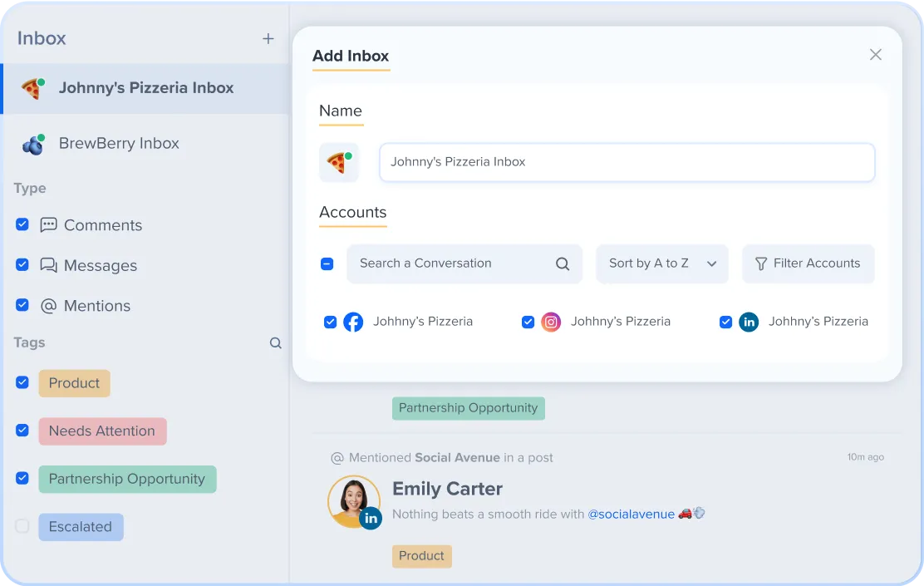
Task: Uncheck the Mentions type checkbox
Action: tap(22, 305)
